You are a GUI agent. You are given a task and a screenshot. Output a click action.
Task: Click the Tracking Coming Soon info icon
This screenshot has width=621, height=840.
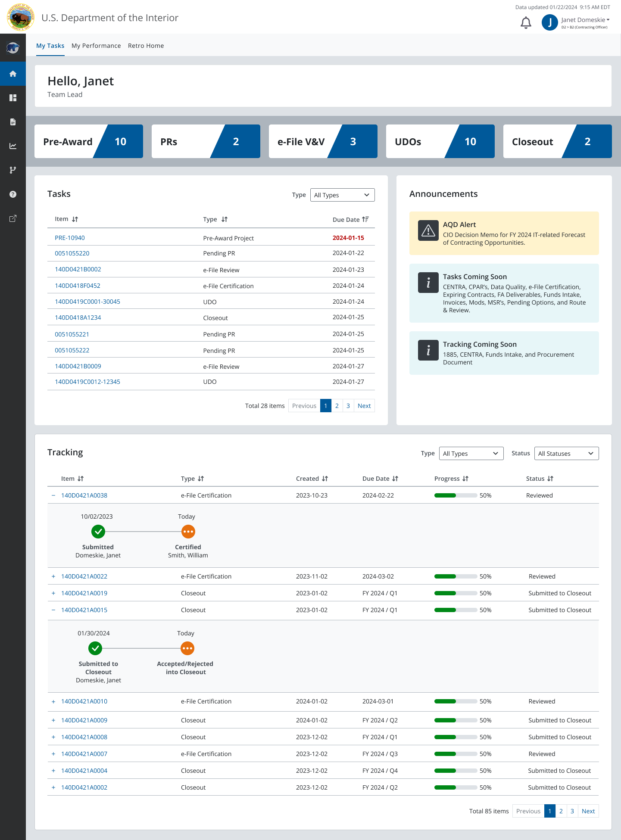(x=428, y=350)
